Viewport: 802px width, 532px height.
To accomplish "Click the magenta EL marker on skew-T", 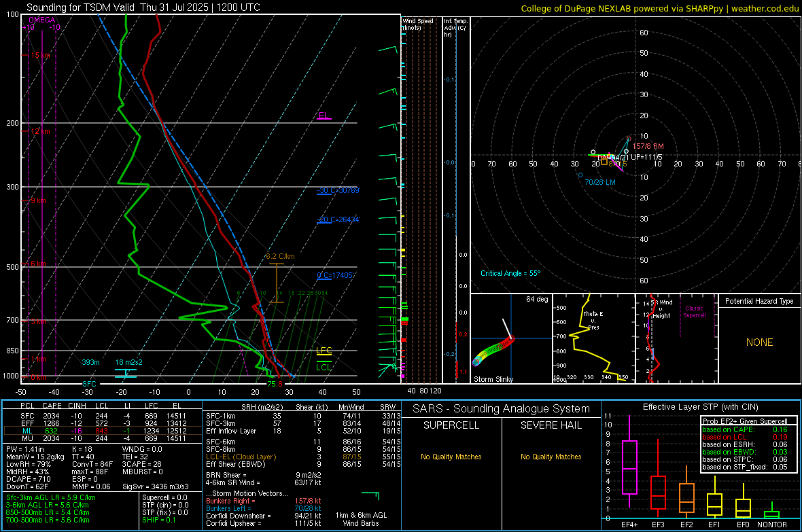I will pos(324,116).
